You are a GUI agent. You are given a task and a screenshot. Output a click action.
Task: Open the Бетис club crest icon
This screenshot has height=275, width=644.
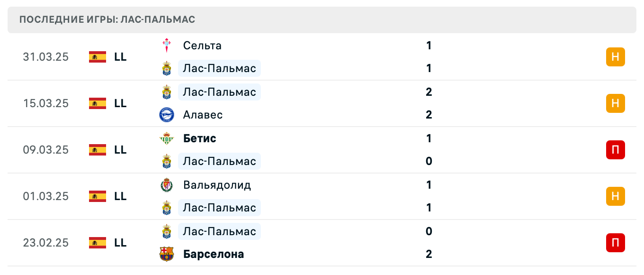166,138
